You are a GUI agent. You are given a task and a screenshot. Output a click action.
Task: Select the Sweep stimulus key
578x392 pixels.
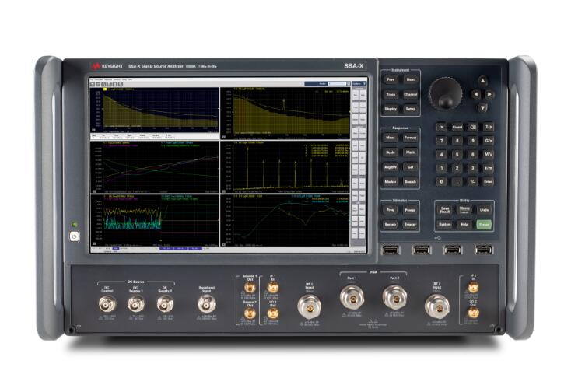[391, 224]
